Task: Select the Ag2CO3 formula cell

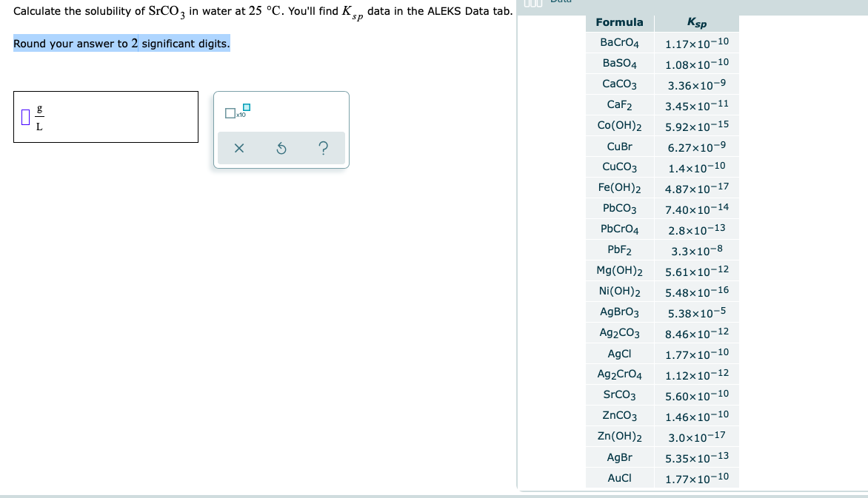Action: (x=619, y=333)
